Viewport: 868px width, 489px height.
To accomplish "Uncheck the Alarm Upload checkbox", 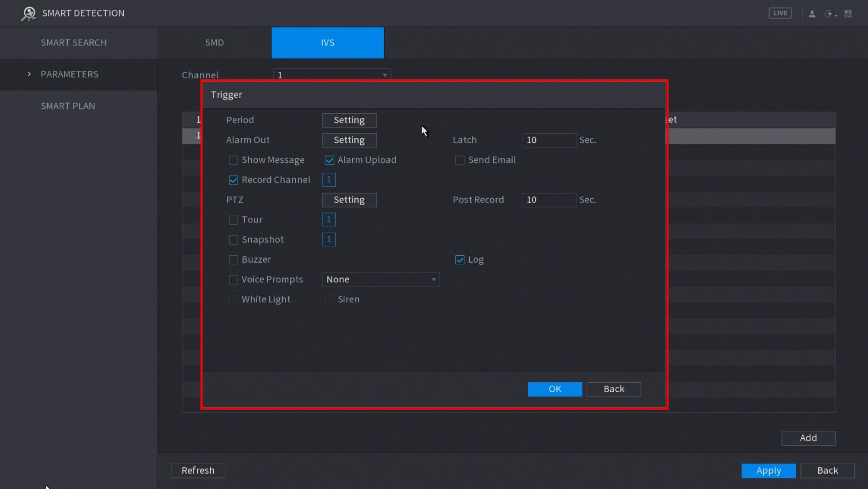I will tap(330, 160).
